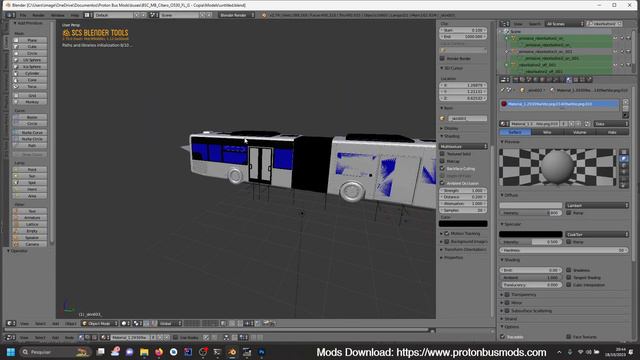Open the Global transform orientation dropdown

pyautogui.click(x=170, y=324)
